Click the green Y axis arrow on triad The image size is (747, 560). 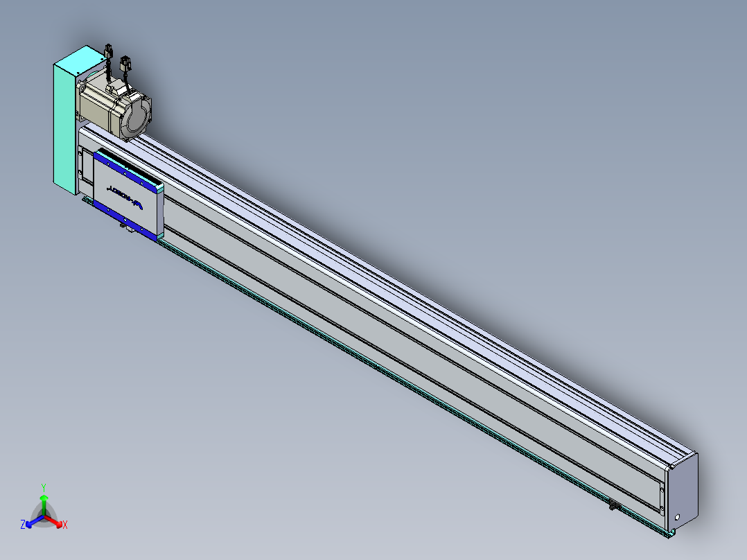click(x=44, y=499)
